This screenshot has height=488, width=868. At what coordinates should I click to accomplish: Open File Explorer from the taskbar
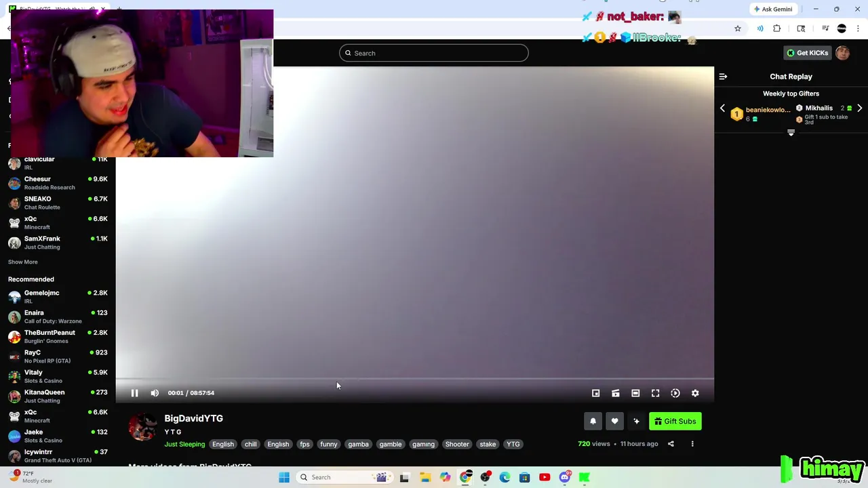click(x=425, y=477)
